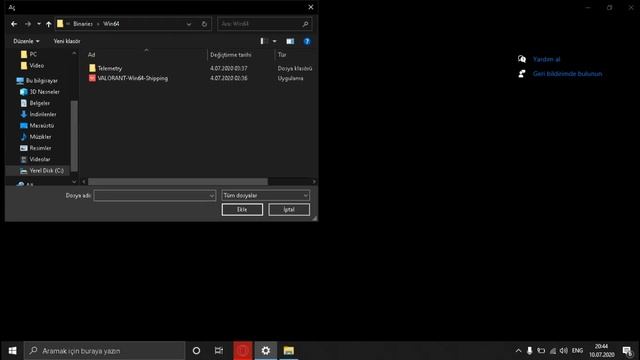The height and width of the screenshot is (360, 640).
Task: Click Yeni klasör button
Action: point(67,41)
